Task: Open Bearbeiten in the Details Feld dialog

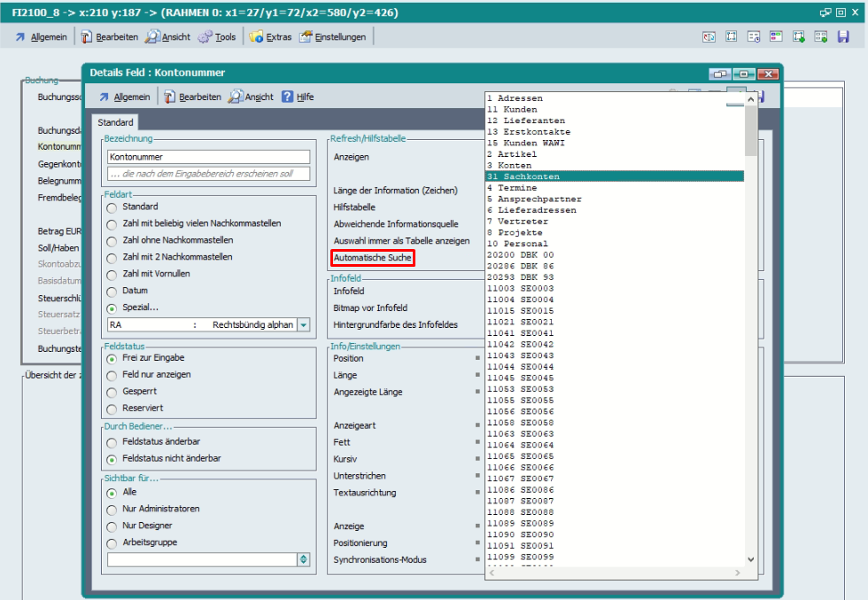Action: click(192, 97)
